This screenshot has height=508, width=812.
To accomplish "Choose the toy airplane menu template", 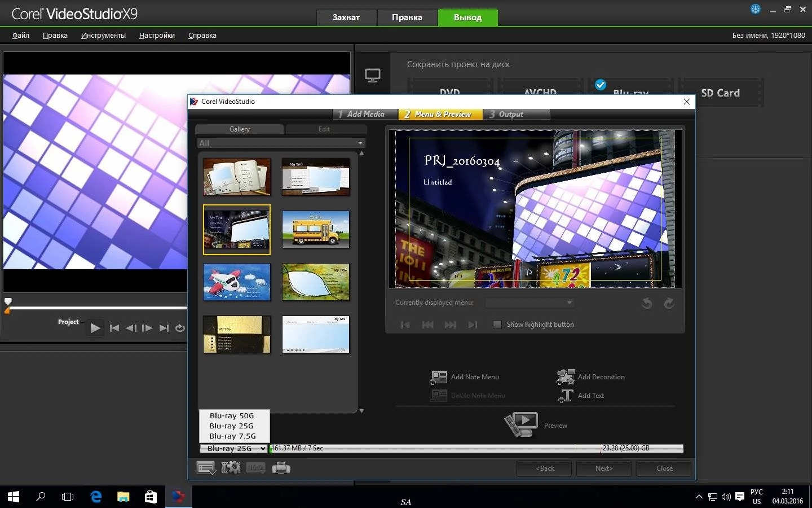I will (237, 282).
